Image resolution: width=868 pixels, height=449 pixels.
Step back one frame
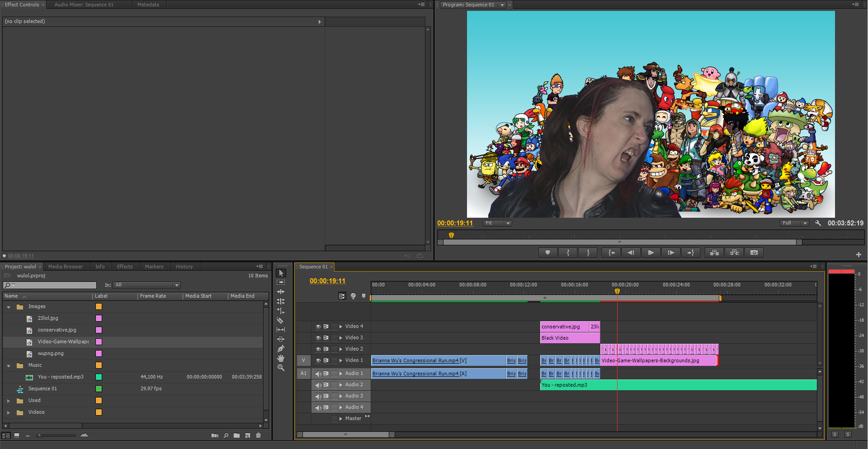point(631,253)
